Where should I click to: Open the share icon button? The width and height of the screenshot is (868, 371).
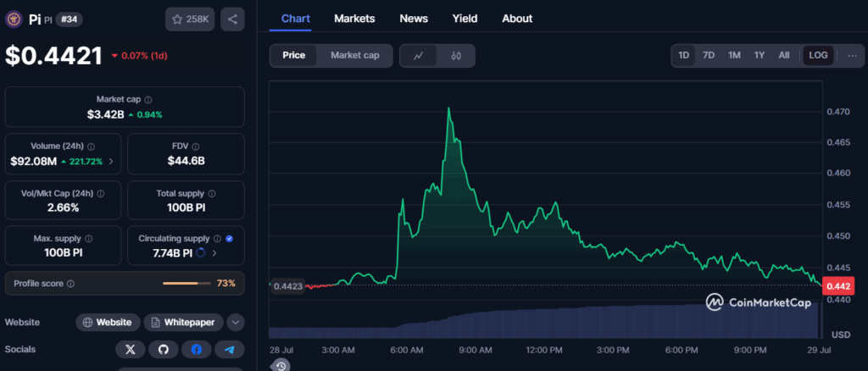[232, 19]
